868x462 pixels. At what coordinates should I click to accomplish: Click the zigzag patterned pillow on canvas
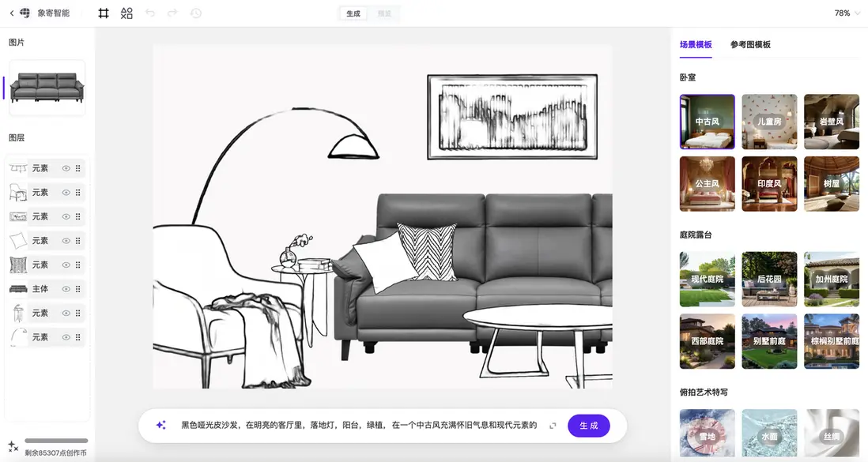tap(429, 250)
